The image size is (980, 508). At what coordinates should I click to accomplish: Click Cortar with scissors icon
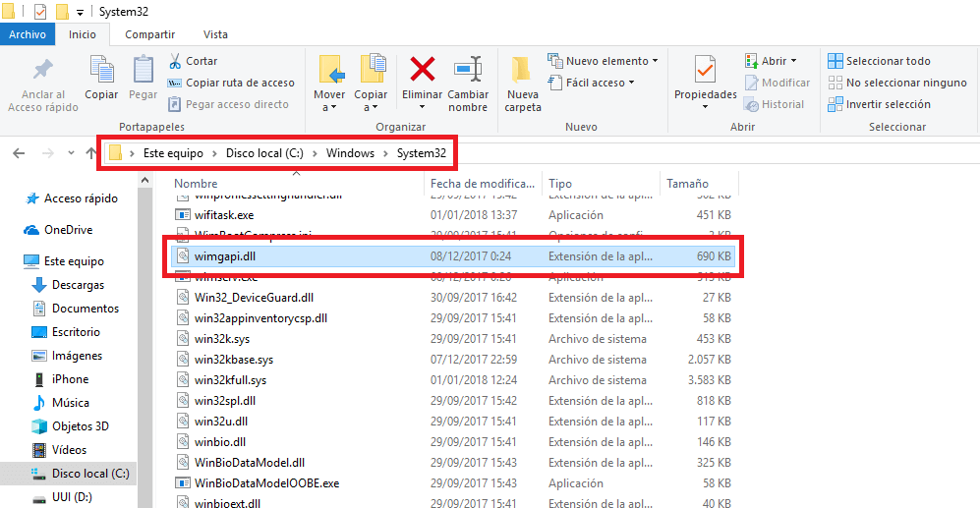click(x=193, y=61)
